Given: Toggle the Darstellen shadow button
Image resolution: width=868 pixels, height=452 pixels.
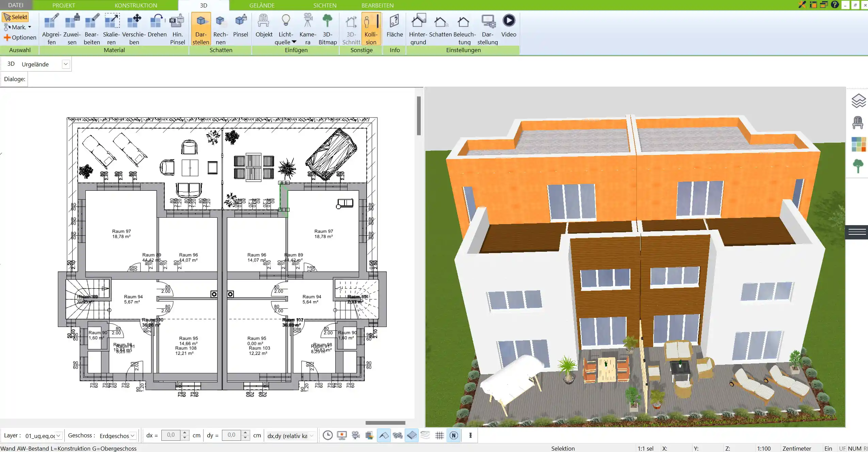Looking at the screenshot, I should pos(201,29).
